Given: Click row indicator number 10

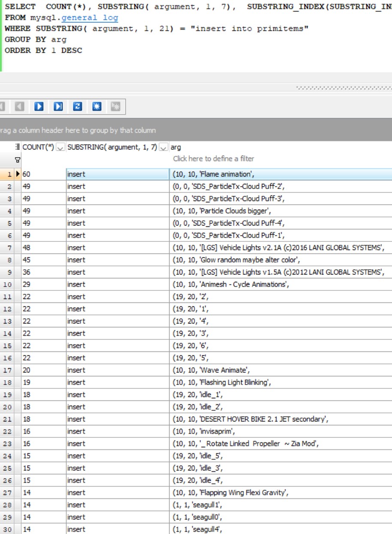Looking at the screenshot, I should tap(9, 284).
